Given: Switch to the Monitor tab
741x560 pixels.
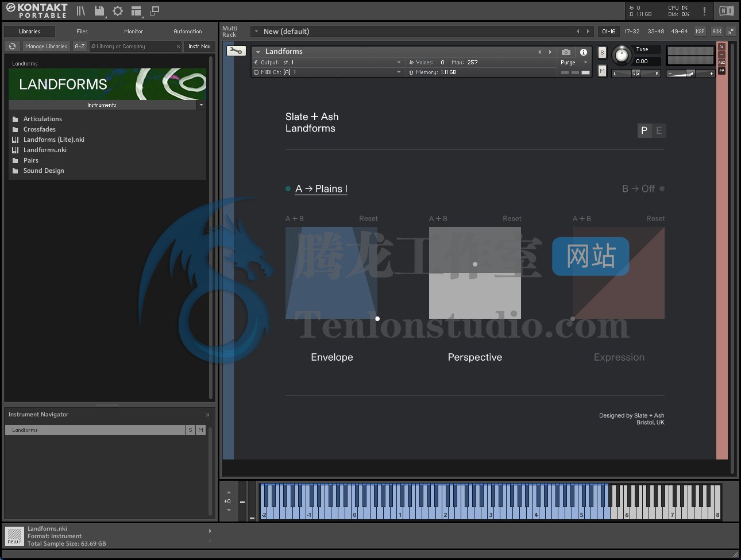Looking at the screenshot, I should point(133,32).
